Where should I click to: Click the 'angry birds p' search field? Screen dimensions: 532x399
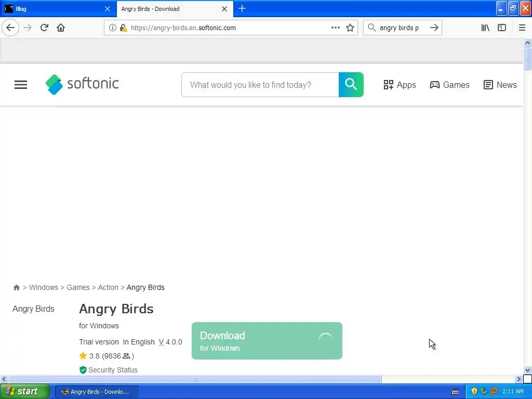(403, 28)
